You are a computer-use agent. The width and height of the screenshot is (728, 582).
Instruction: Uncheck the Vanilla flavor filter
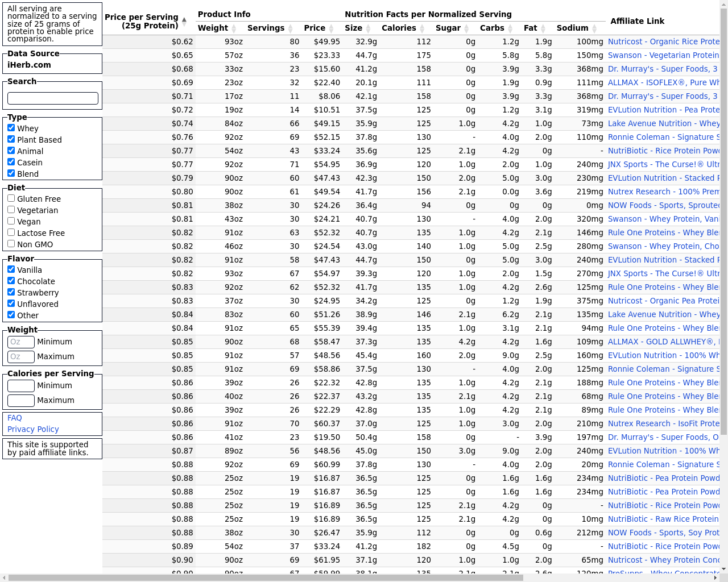point(11,269)
